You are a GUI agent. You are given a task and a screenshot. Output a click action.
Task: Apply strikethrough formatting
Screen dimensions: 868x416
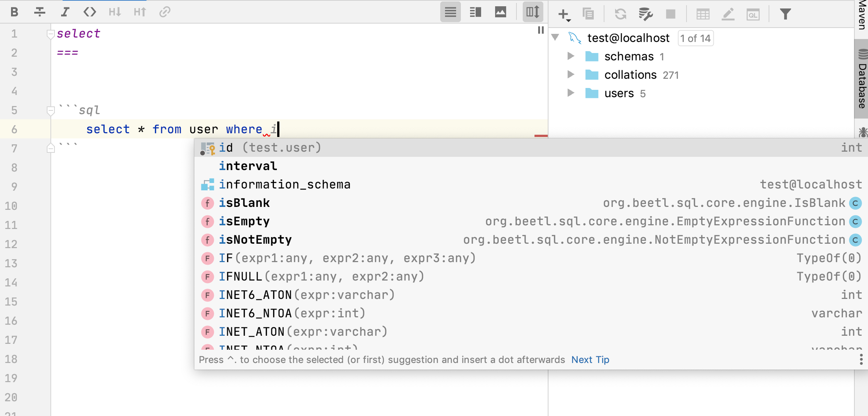(40, 12)
